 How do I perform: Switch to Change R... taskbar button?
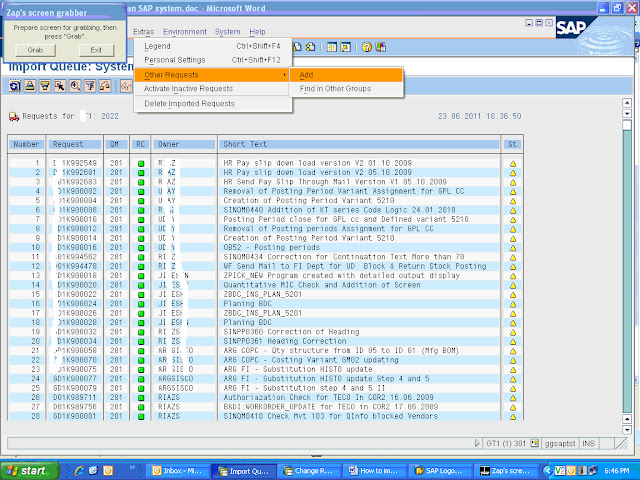pyautogui.click(x=310, y=471)
